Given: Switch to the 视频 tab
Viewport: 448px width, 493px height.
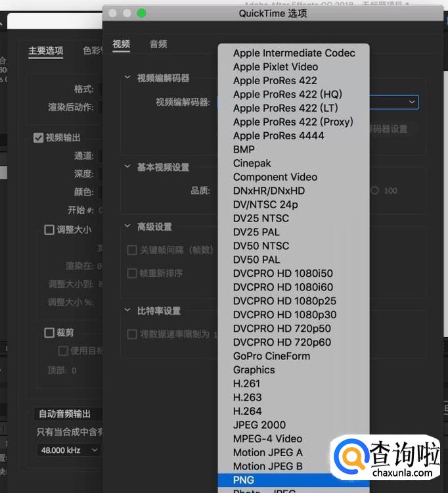Looking at the screenshot, I should point(122,44).
